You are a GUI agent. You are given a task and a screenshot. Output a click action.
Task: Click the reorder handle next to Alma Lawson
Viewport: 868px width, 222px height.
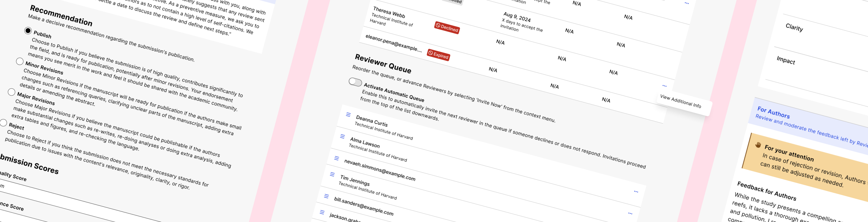click(342, 136)
